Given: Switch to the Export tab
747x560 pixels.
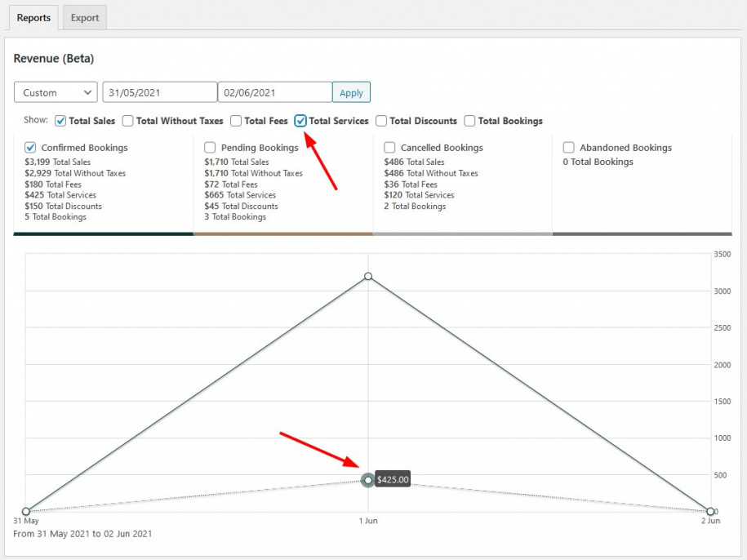Looking at the screenshot, I should (84, 17).
